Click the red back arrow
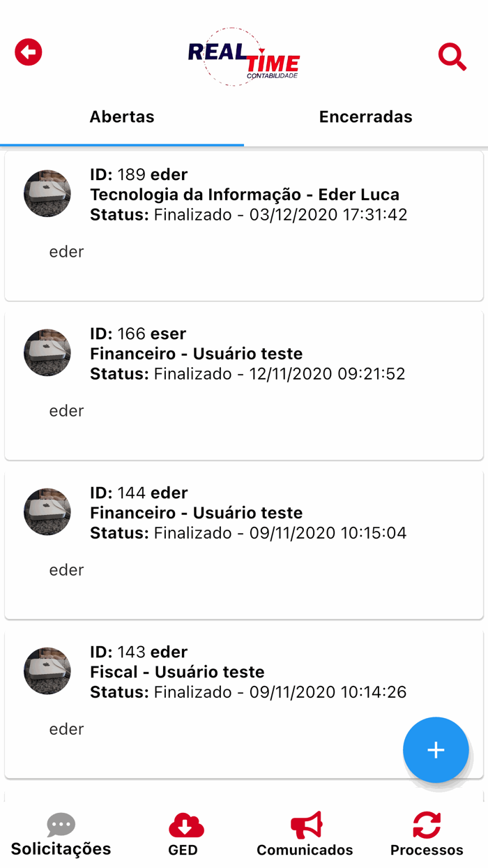Viewport: 488px width, 868px height. 28,52
